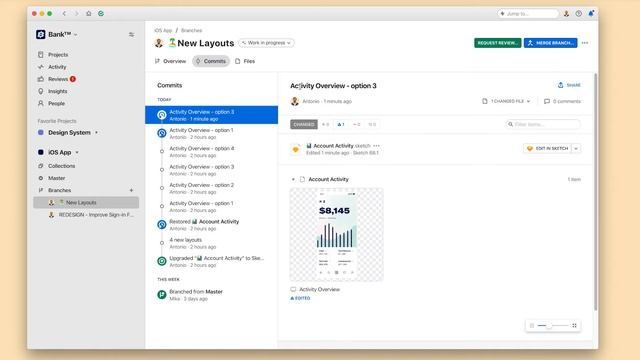Collapse the Account Activity page section
640x360 pixels.
pyautogui.click(x=293, y=180)
